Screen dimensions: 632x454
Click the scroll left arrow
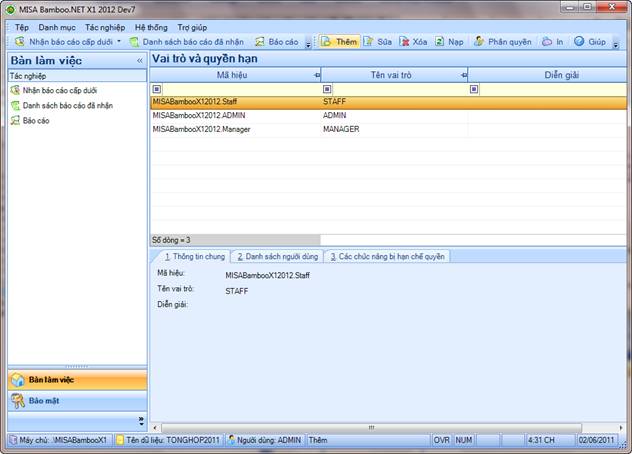point(156,427)
